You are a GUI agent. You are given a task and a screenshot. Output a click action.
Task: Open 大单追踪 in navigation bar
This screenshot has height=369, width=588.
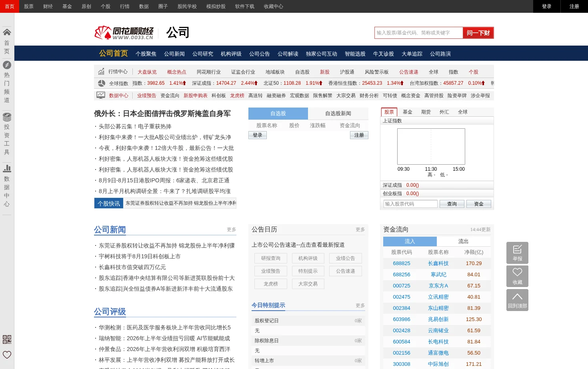point(412,54)
